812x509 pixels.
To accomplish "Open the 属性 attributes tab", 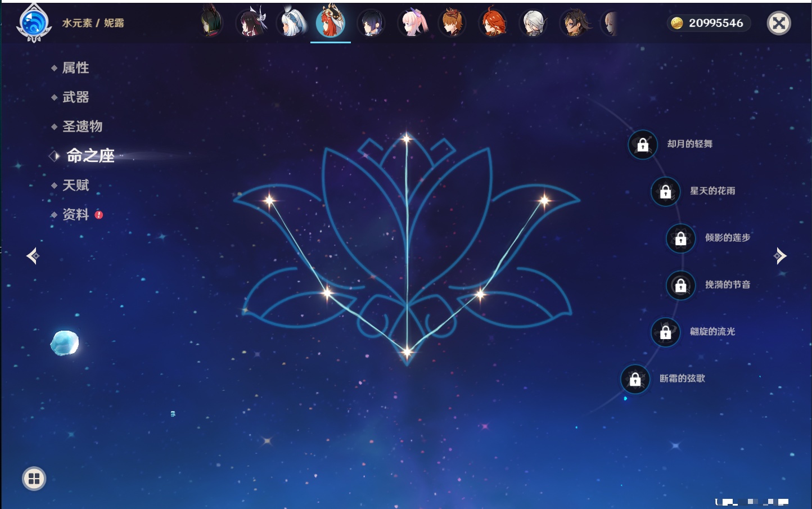I will (x=75, y=68).
